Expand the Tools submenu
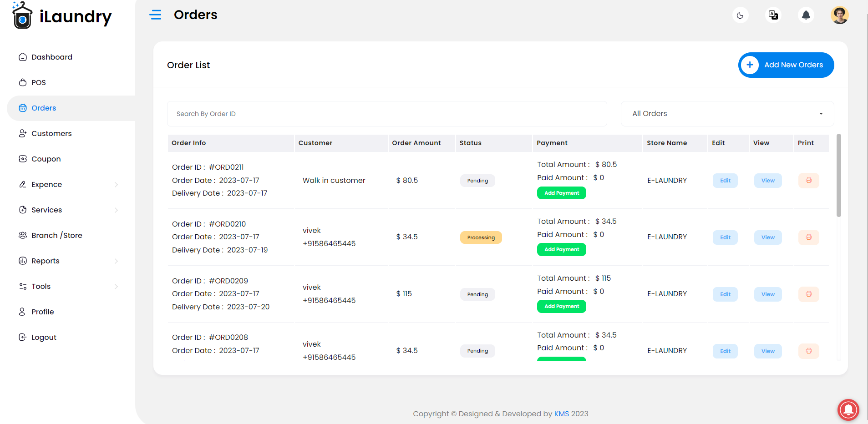868x424 pixels. 68,286
